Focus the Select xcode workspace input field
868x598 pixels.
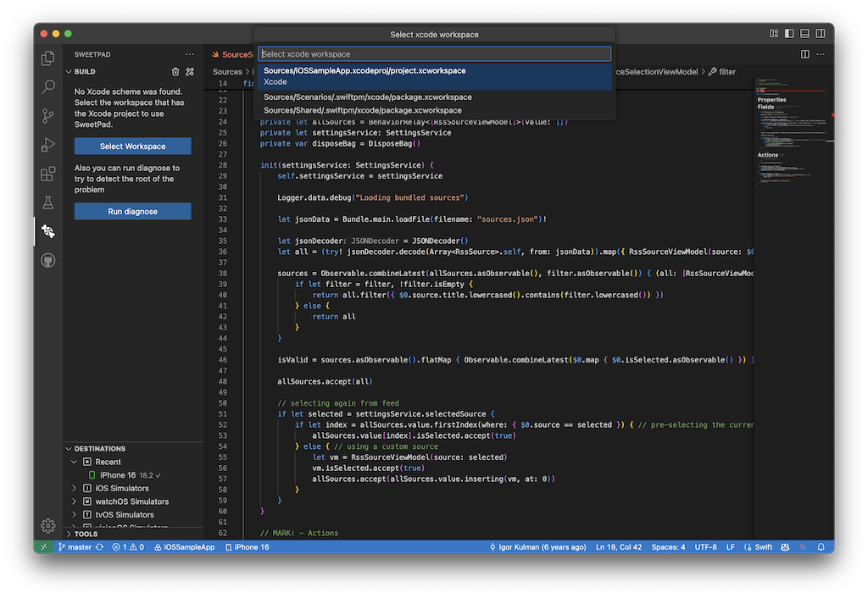click(434, 54)
